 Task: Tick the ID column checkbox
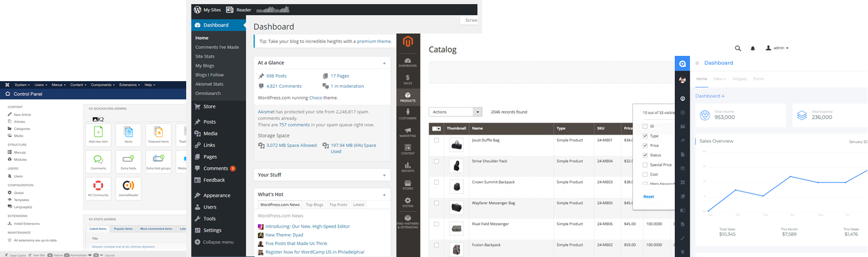coord(645,126)
